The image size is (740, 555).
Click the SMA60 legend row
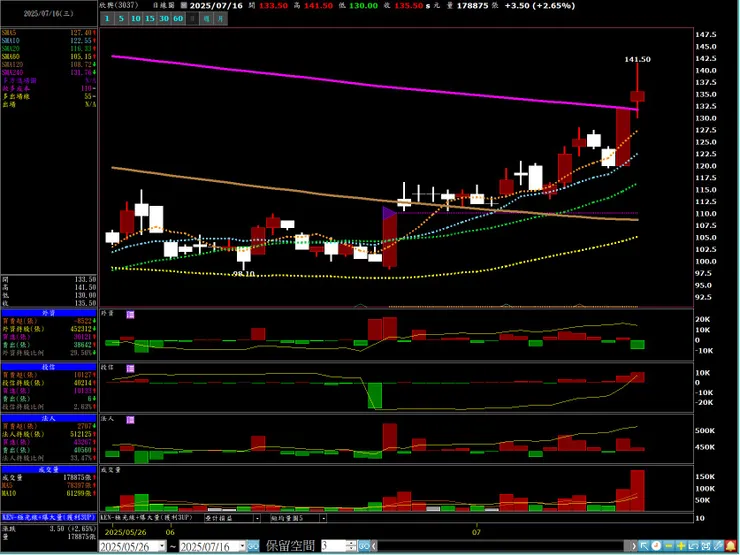point(49,57)
